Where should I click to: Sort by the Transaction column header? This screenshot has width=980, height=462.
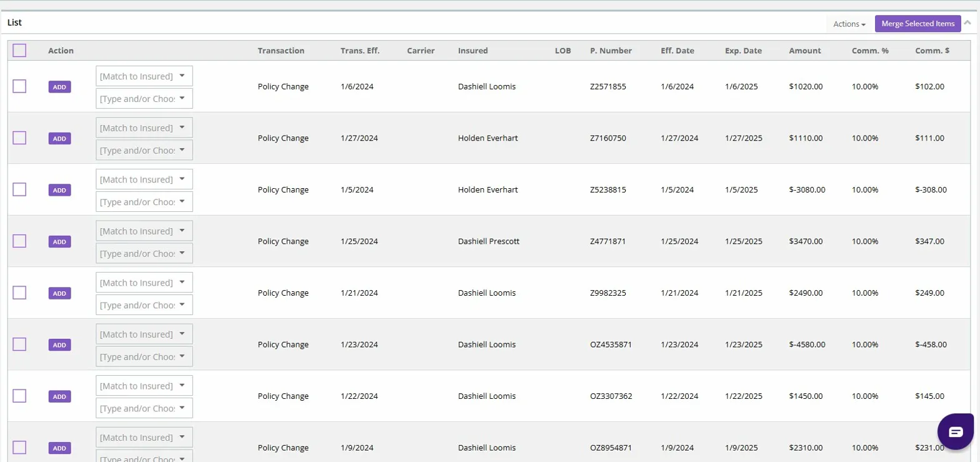click(281, 51)
